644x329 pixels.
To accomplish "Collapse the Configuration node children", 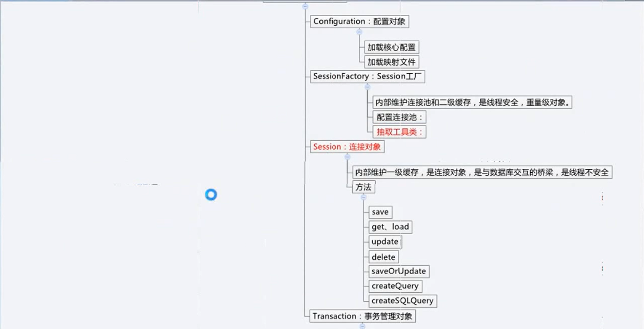I will coord(359,32).
